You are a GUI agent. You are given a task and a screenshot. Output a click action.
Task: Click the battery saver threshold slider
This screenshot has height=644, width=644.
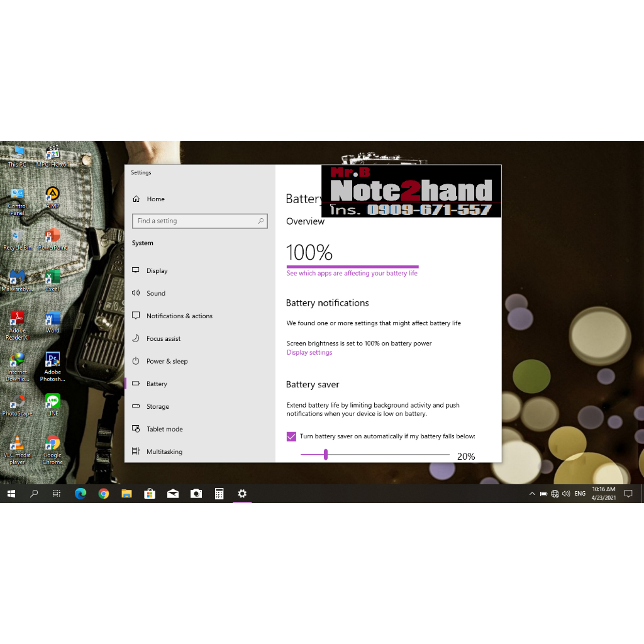coord(326,455)
